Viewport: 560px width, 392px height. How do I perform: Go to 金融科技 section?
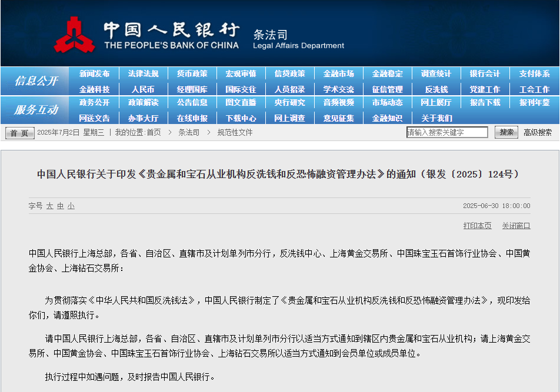[94, 89]
